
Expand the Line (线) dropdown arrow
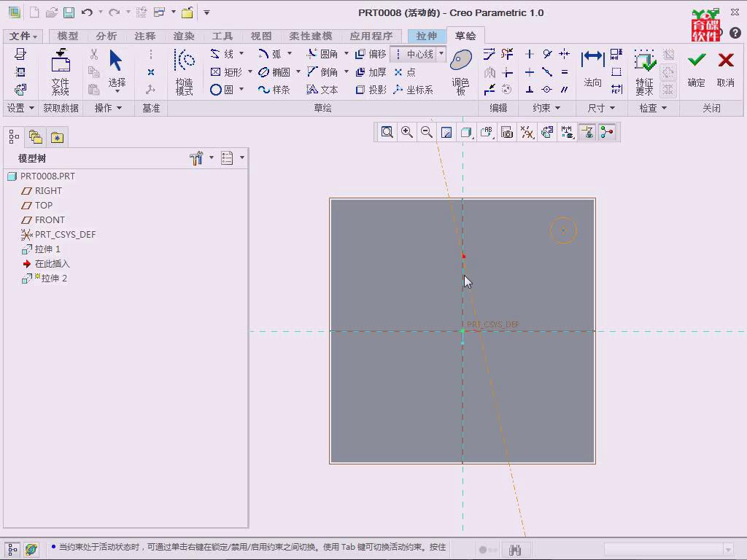241,53
